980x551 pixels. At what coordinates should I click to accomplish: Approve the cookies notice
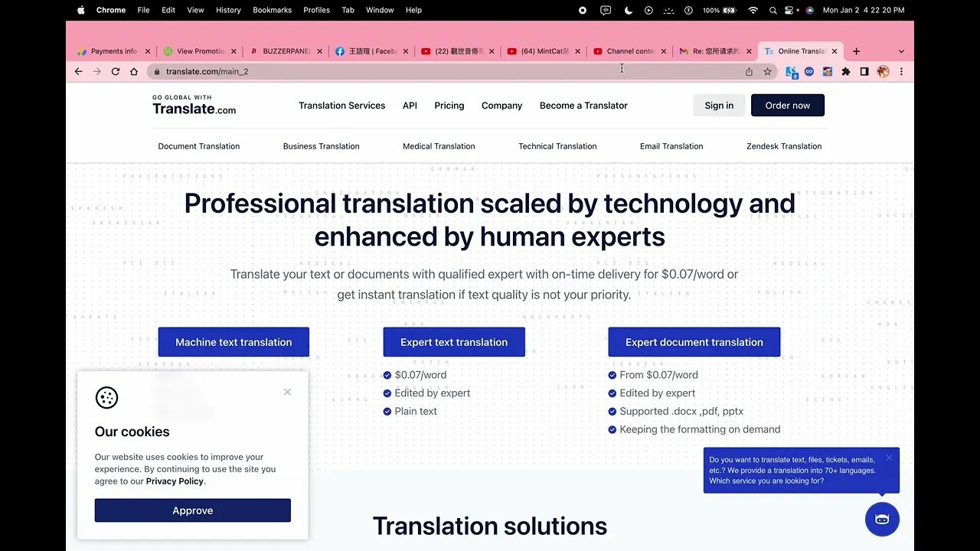193,510
